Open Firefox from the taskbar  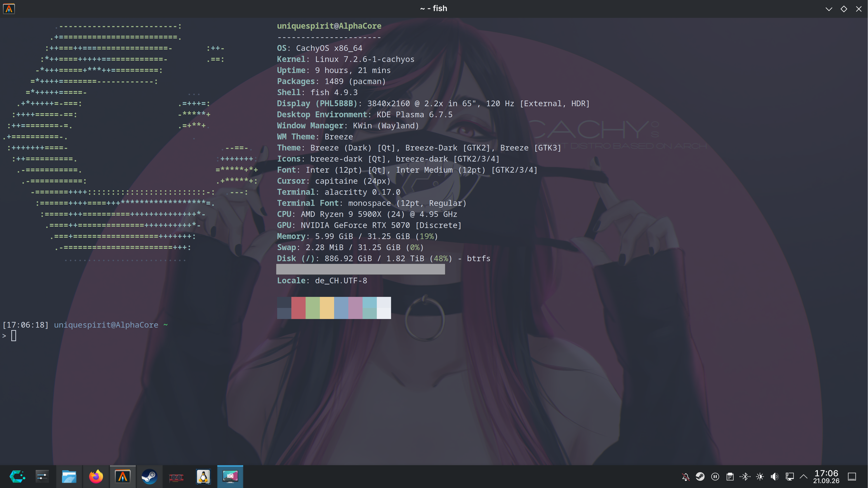[96, 476]
